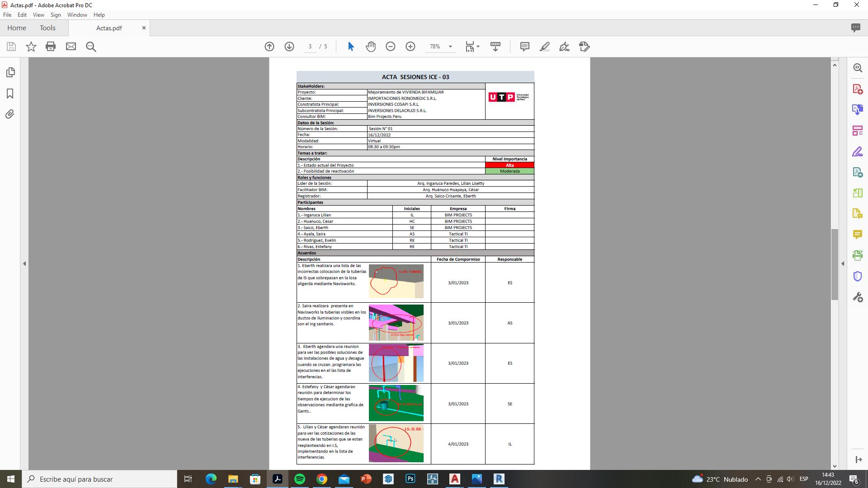Open the Bookmarks panel icon
This screenshot has height=488, width=868.
coord(10,94)
